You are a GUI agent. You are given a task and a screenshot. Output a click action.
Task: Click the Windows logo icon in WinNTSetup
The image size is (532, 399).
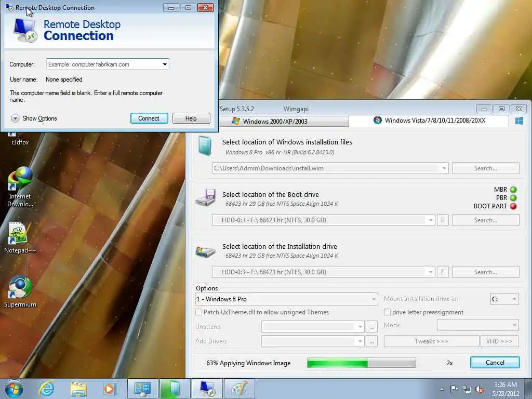519,121
